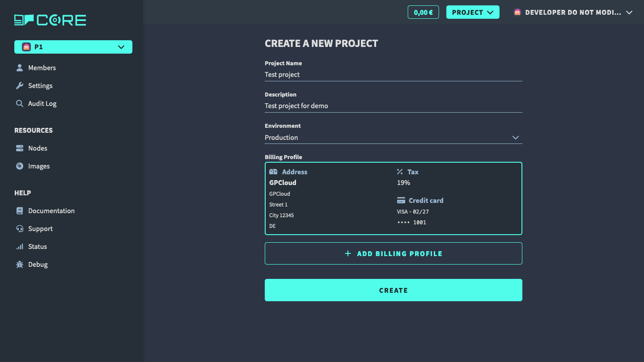
Task: Click "Street 1" address line
Action: pos(278,205)
